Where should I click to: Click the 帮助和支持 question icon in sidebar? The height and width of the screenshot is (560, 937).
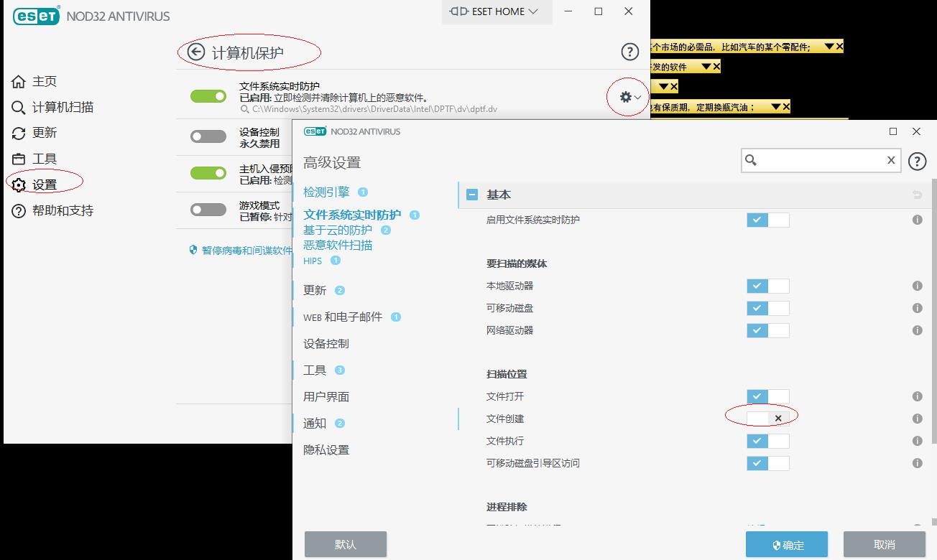(19, 210)
